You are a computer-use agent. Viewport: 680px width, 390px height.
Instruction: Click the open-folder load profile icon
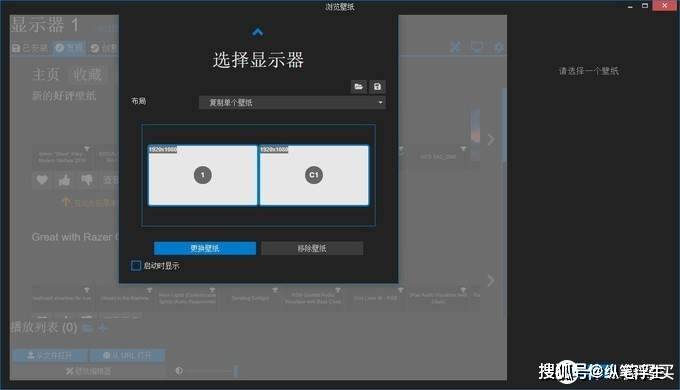359,86
